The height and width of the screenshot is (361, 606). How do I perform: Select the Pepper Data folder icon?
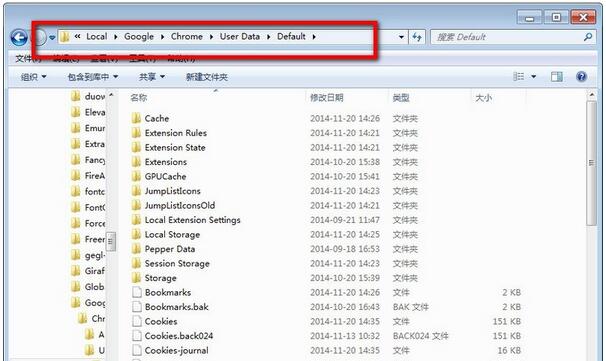coord(136,249)
